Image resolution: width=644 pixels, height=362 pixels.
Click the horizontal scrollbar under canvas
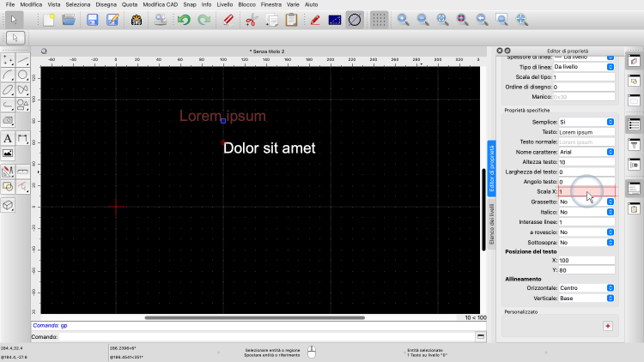258,317
